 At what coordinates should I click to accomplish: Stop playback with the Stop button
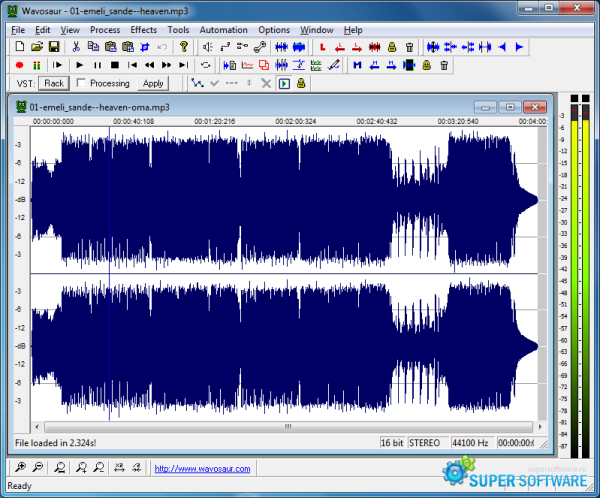click(114, 65)
